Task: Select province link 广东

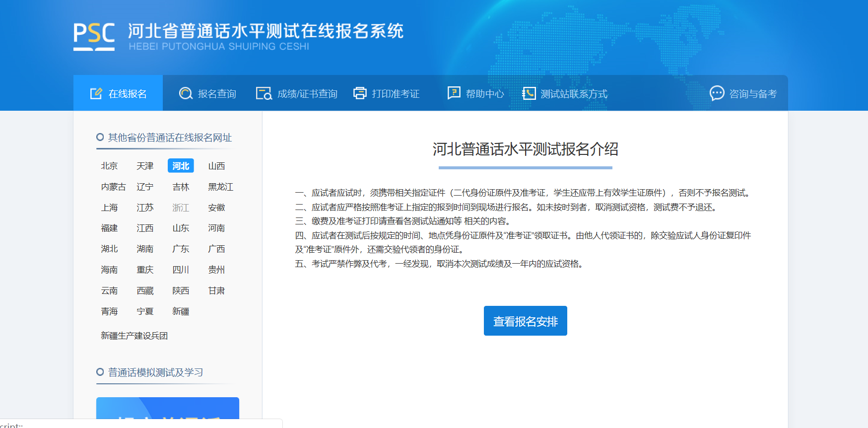Action: (181, 249)
